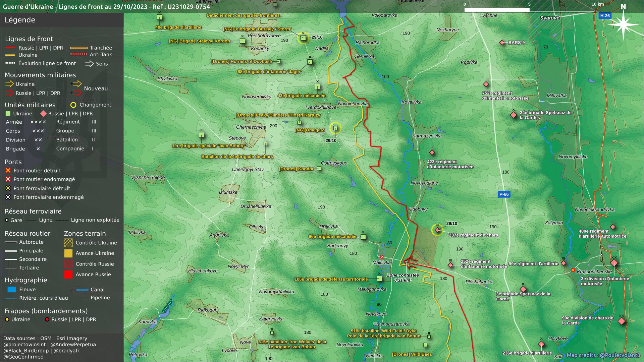Click the 106e brigade de défense territoriale square
The image size is (644, 362).
click(x=379, y=279)
